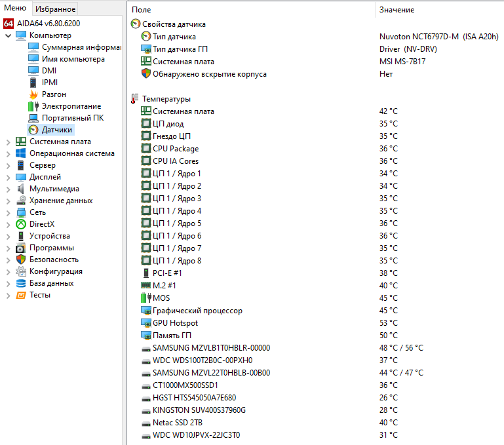Viewport: 504px width, 445px height.
Task: Click the Мультимедиа speaker icon
Action: pos(21,189)
